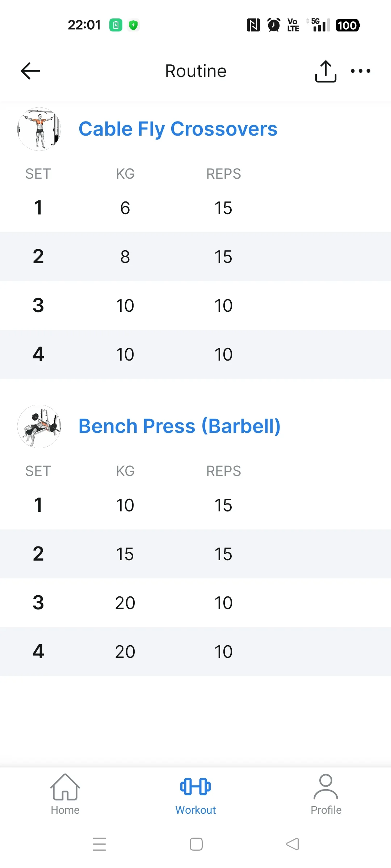This screenshot has height=868, width=391.
Task: Tap the Android recent apps icon
Action: [x=99, y=844]
